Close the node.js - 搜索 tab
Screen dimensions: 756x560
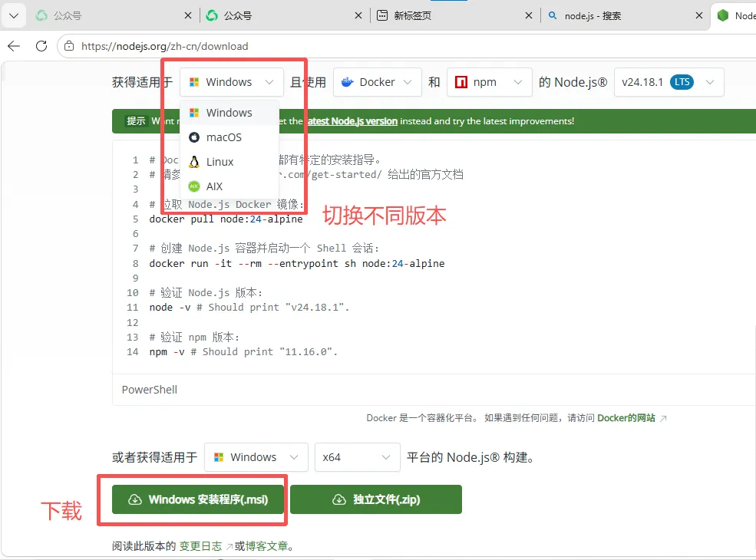pos(699,16)
